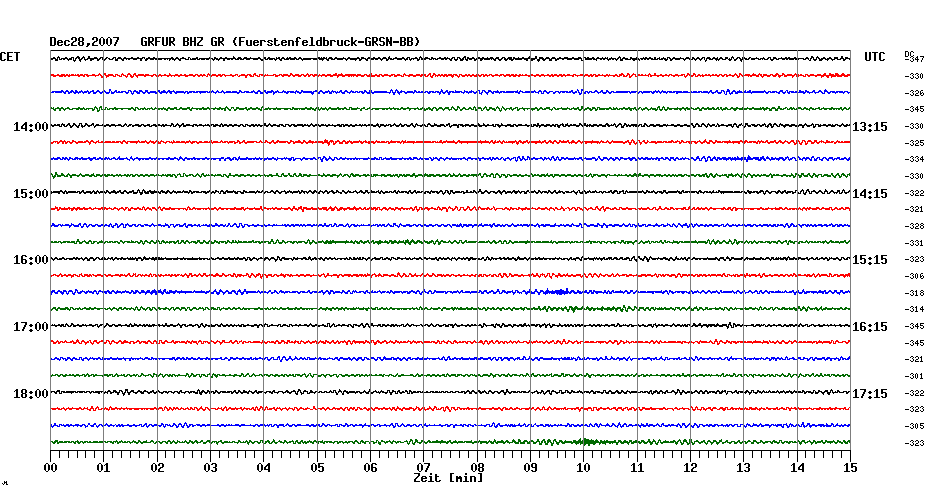Click the "05" minute axis label
The image size is (930, 494).
point(317,468)
